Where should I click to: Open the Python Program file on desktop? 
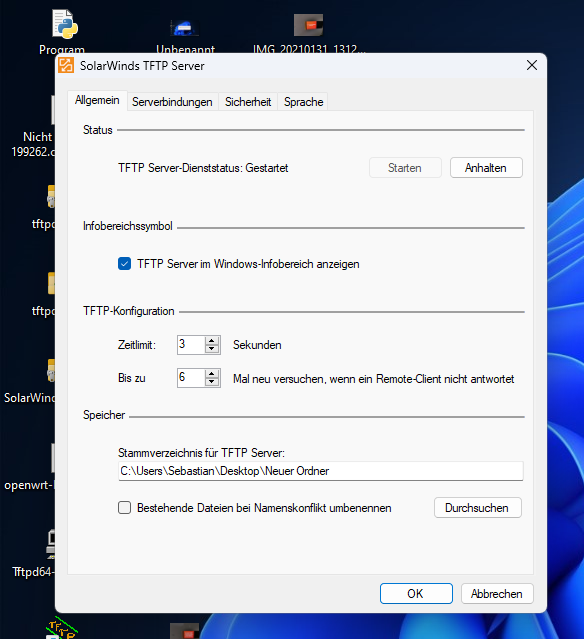(64, 24)
